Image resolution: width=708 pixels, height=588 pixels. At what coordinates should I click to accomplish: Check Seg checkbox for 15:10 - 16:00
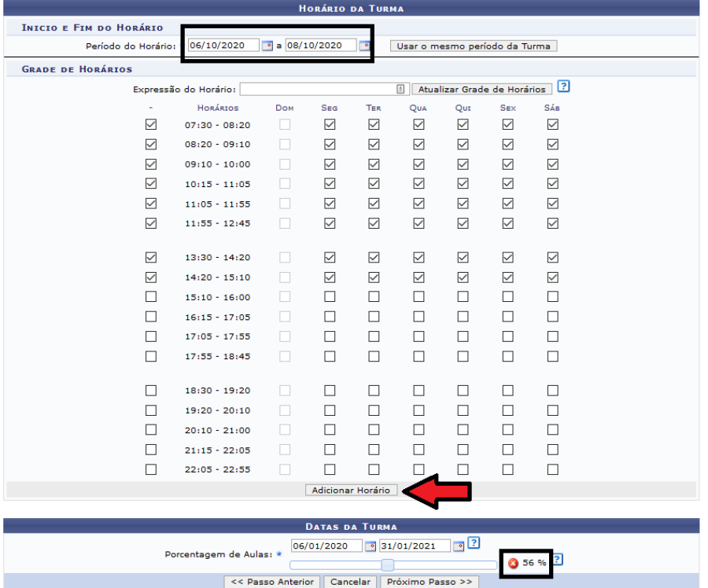[x=330, y=296]
